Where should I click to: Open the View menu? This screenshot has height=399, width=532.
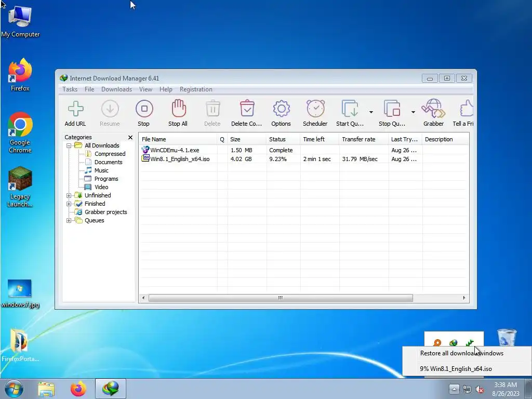[145, 89]
